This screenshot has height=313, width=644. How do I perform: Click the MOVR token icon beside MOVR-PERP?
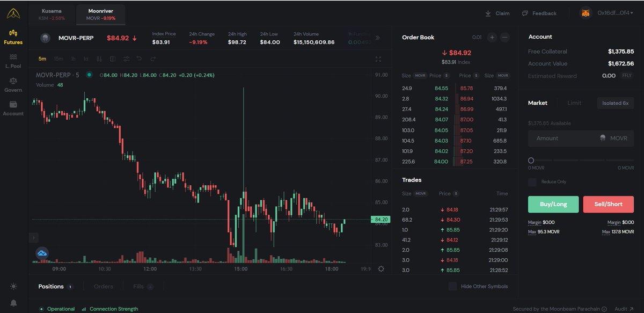pos(46,38)
